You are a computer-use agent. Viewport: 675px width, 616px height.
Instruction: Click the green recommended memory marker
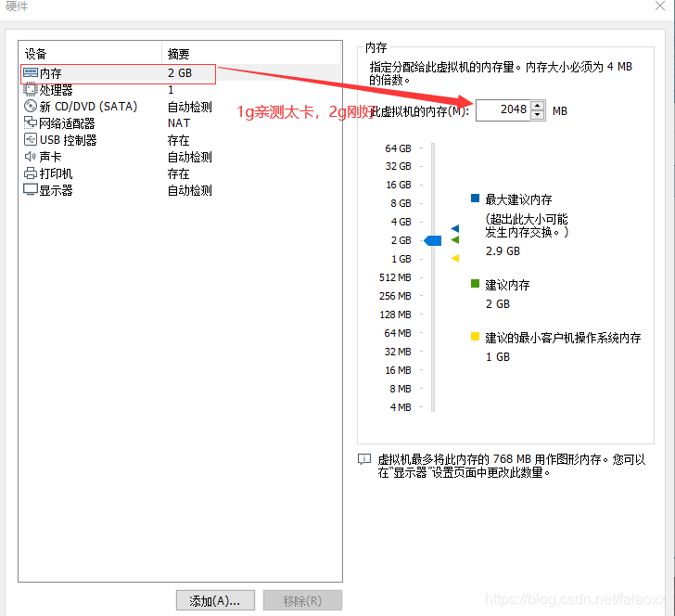455,239
